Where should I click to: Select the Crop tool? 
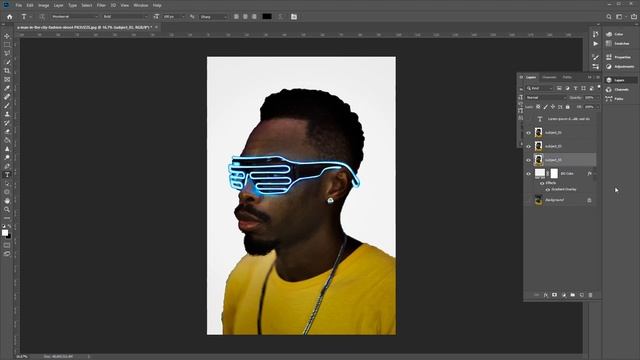pos(7,71)
